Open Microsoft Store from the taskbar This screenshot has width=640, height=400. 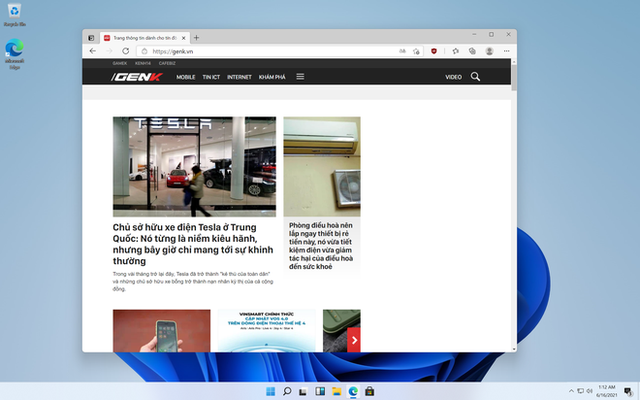(369, 391)
